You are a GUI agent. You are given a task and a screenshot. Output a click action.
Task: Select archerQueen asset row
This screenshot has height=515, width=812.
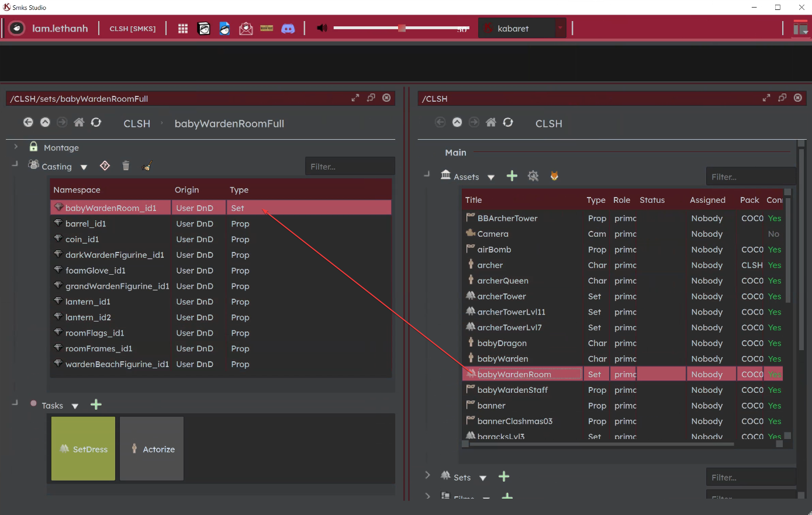click(x=623, y=281)
